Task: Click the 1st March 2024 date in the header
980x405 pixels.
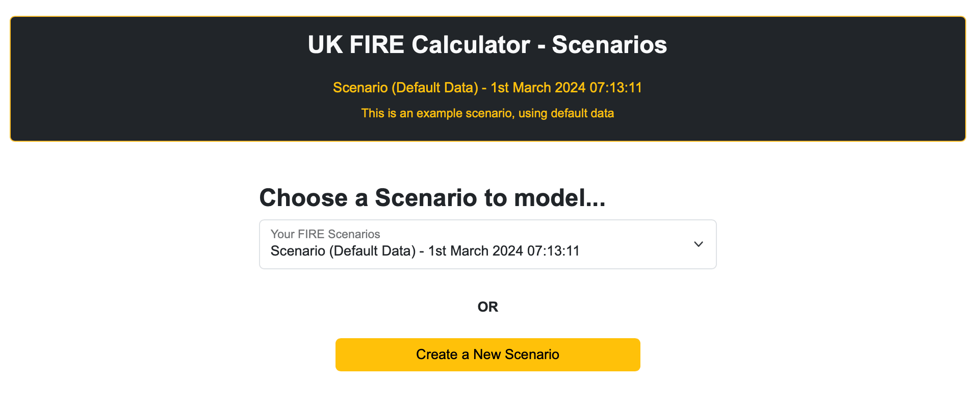Action: [537, 88]
